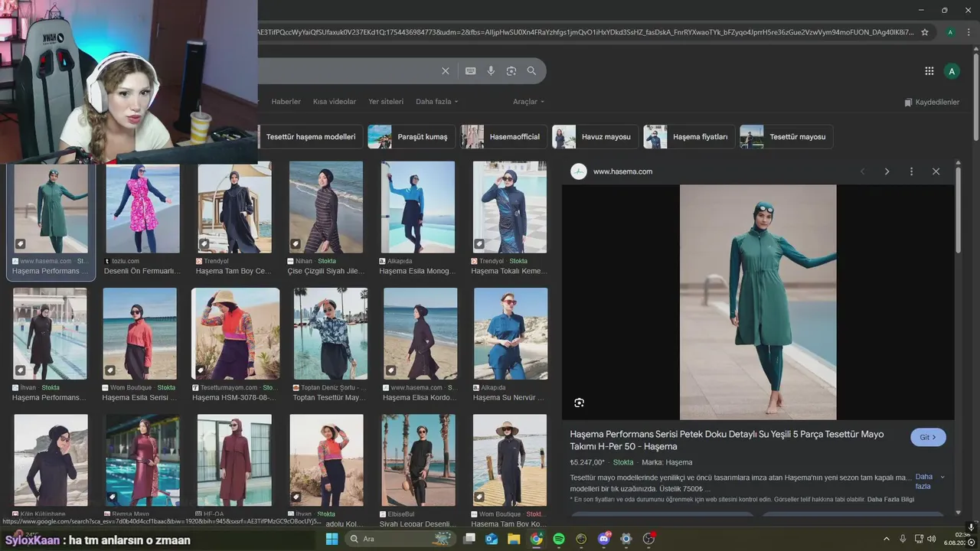Select the Hasemaofficial suggestion chip

pyautogui.click(x=504, y=137)
